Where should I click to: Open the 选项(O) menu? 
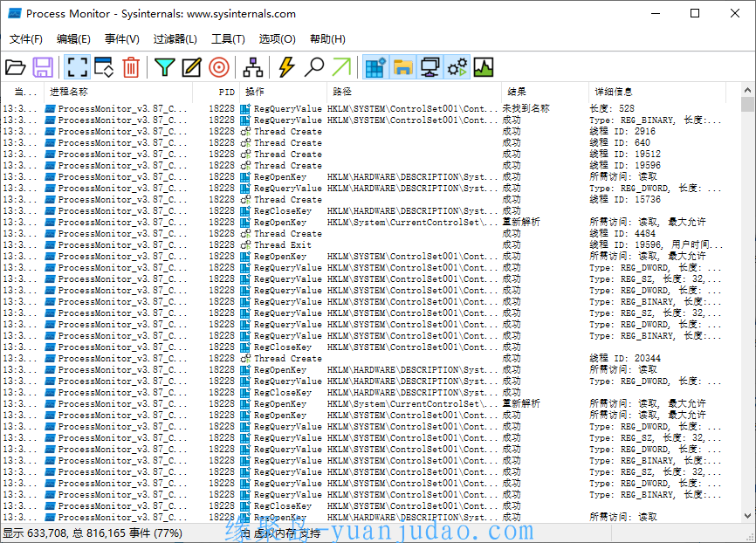click(278, 39)
